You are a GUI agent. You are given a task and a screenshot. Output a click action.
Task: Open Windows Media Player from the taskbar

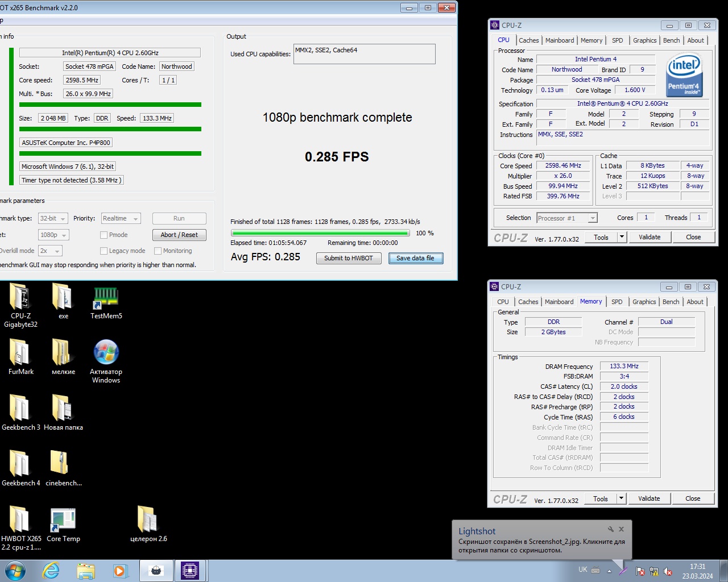pos(120,571)
